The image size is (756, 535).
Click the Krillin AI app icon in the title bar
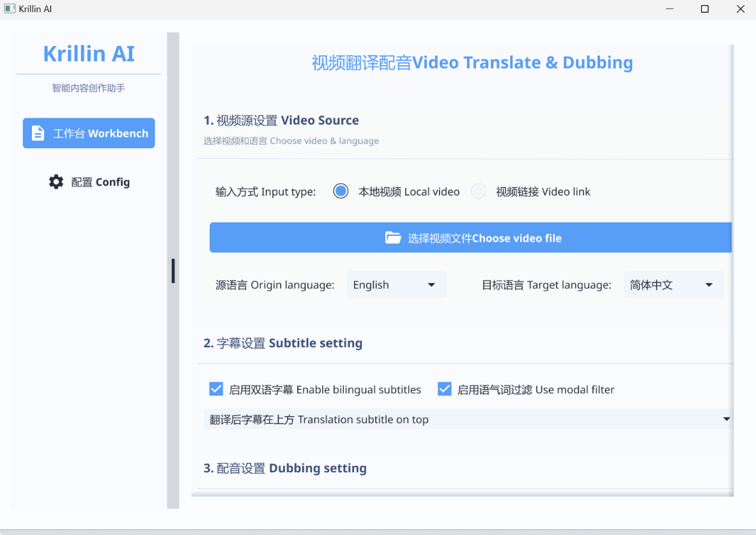click(10, 9)
